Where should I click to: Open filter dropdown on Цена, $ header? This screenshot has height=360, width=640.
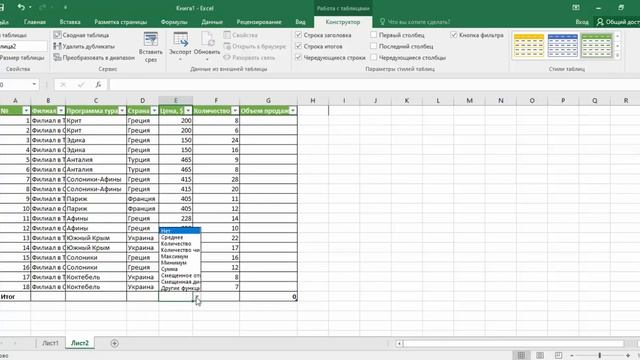pyautogui.click(x=188, y=111)
